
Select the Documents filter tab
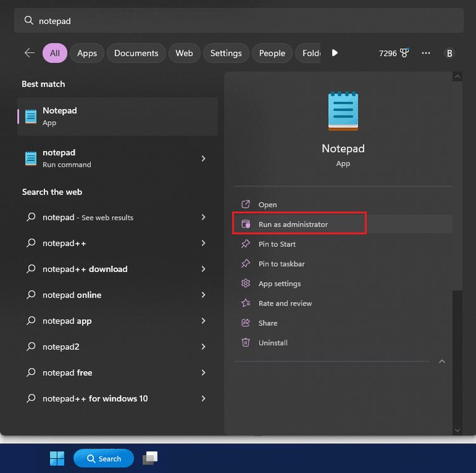coord(136,53)
